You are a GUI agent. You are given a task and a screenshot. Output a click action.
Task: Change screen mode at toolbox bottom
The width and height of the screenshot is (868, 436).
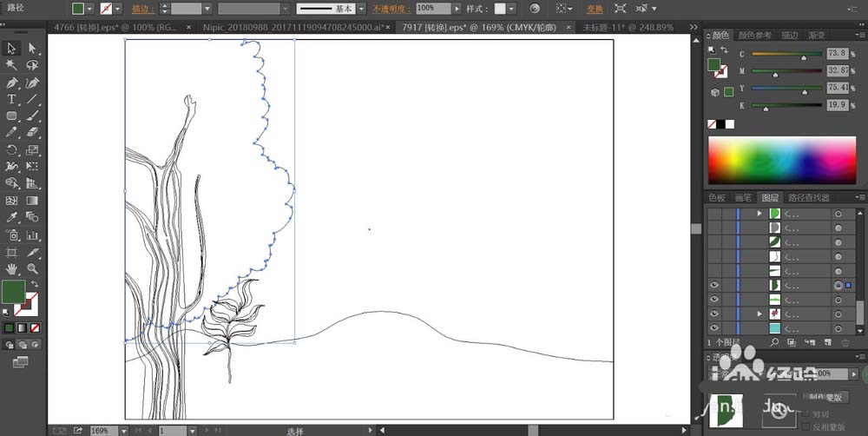coord(21,362)
